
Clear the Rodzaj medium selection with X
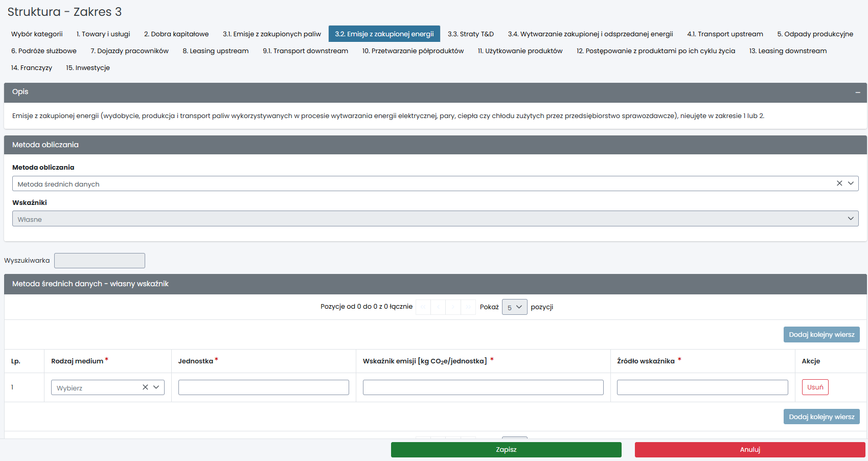pos(145,387)
